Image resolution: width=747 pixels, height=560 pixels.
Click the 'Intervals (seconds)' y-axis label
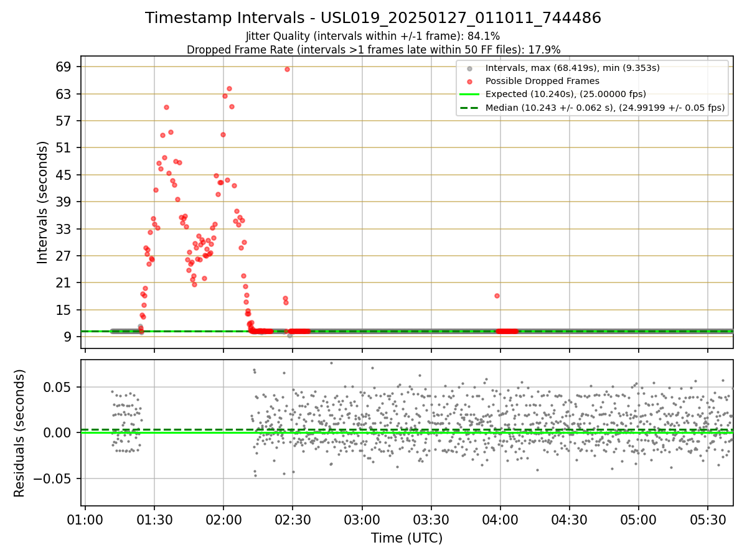pos(42,202)
